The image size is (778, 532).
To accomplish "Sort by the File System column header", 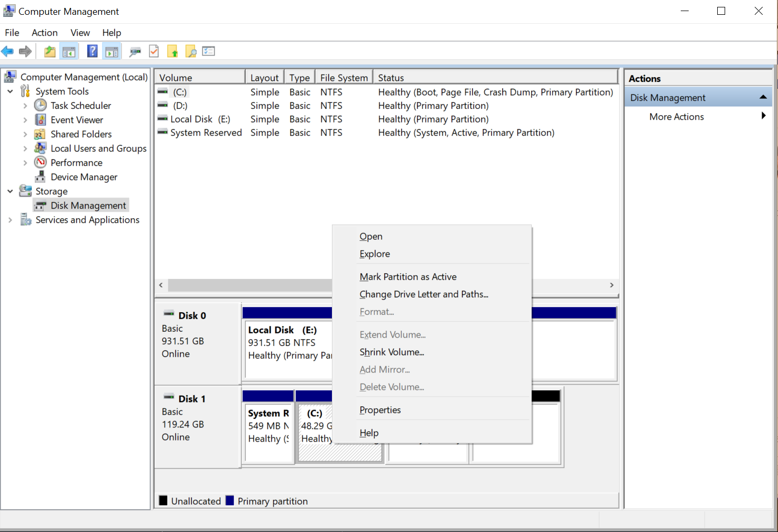I will click(x=344, y=78).
